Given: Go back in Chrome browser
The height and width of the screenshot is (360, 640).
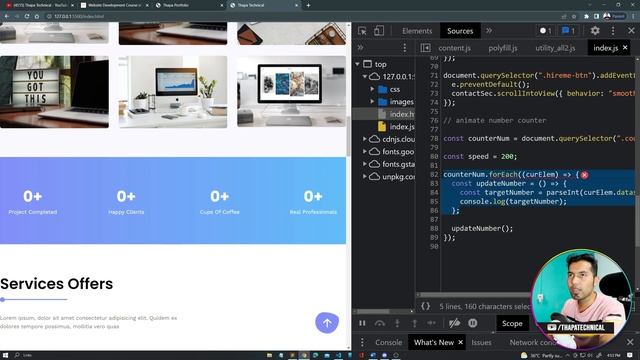Looking at the screenshot, I should tap(7, 16).
